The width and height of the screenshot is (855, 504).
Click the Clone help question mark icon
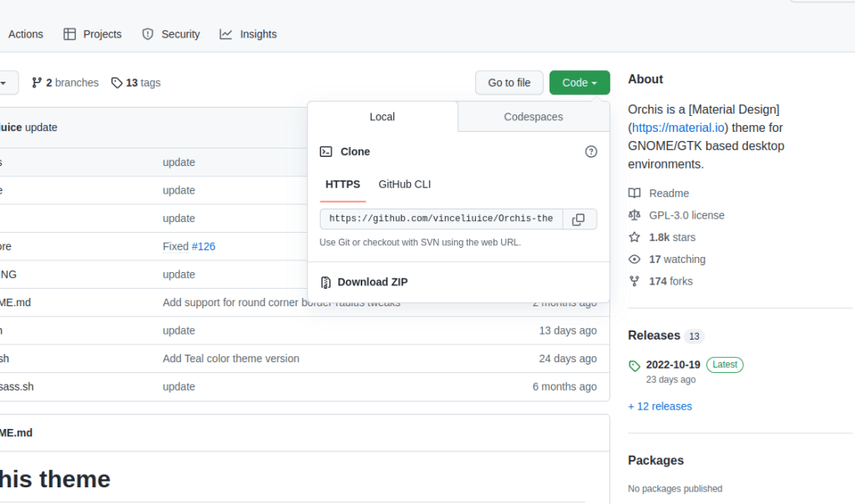591,152
